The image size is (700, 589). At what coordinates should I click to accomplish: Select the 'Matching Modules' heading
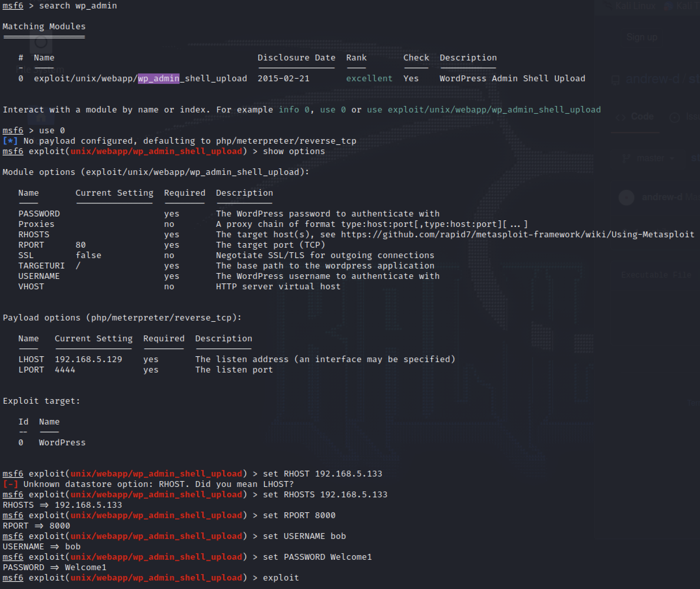tap(44, 26)
